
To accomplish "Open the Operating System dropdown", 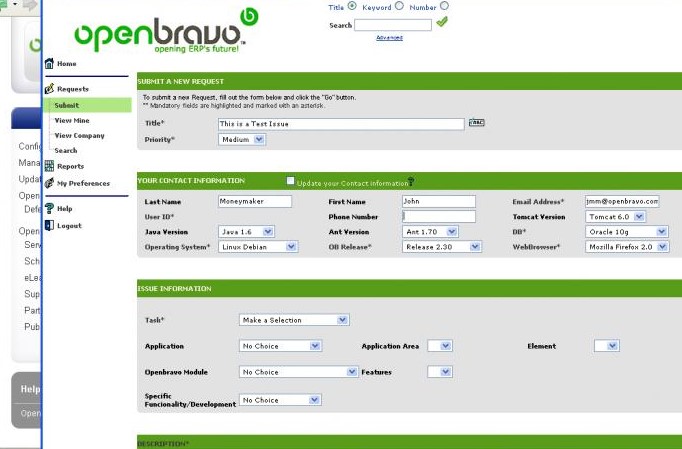I will coord(258,247).
